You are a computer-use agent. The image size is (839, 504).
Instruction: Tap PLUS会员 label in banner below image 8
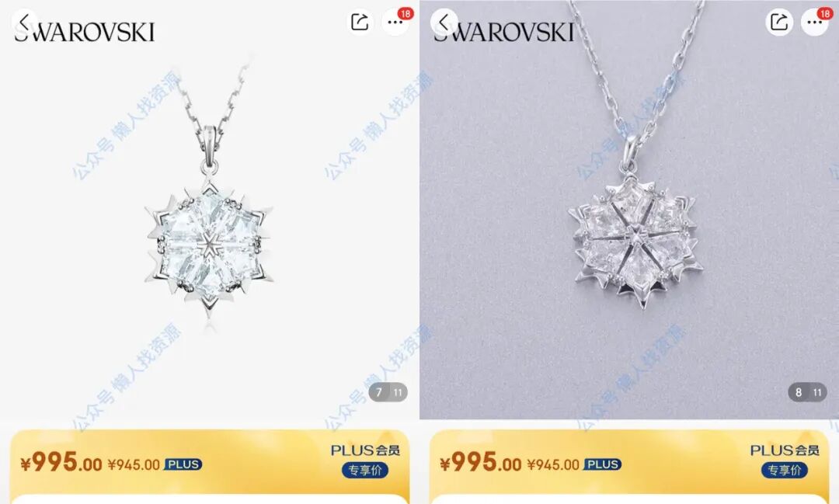785,450
